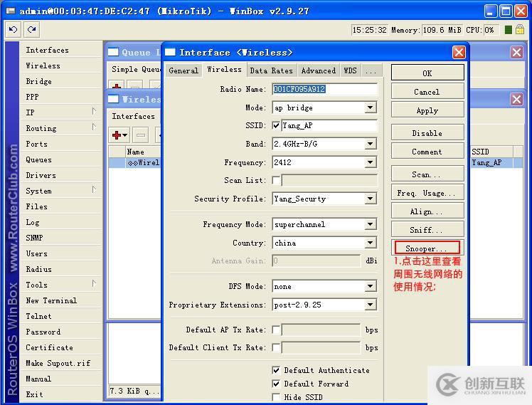Switch to the Advanced tab
Viewport: 532px width, 405px height.
(318, 70)
